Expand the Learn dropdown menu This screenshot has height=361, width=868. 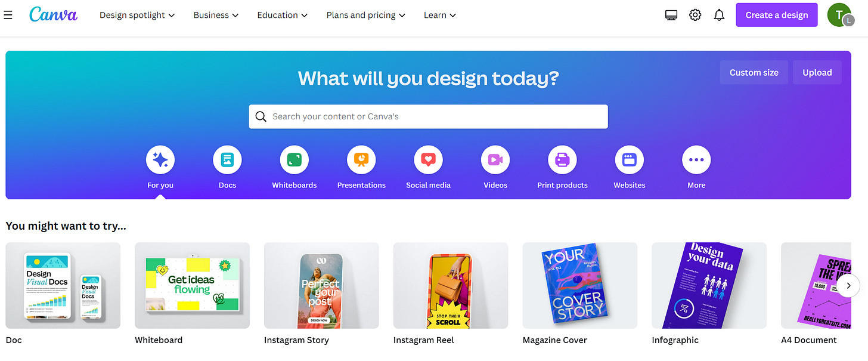point(440,15)
